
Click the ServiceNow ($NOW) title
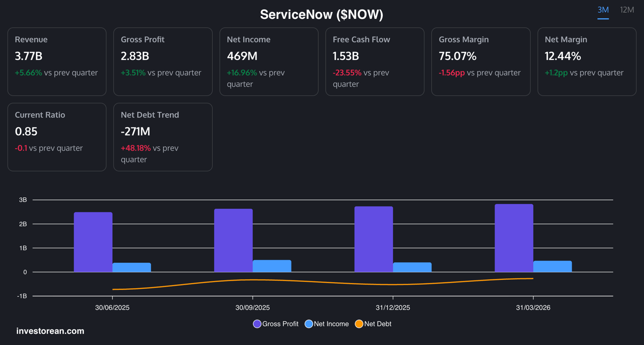click(322, 15)
